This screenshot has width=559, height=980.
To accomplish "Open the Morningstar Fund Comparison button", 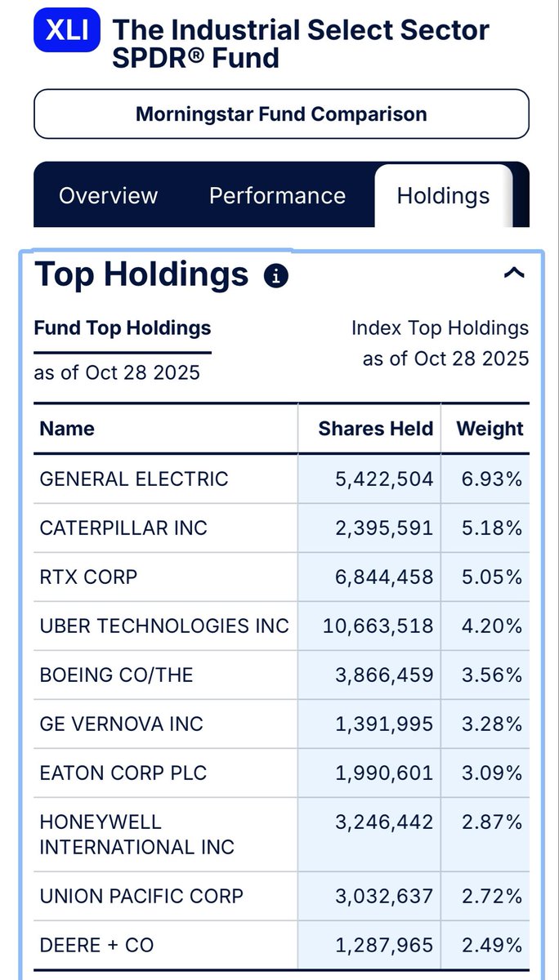I will point(281,114).
